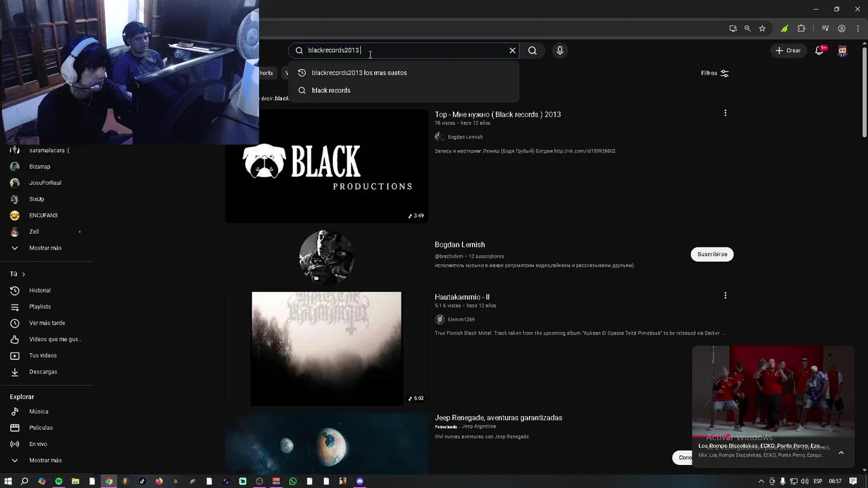The image size is (868, 488).
Task: Open Ver más tarde list
Action: [x=46, y=323]
